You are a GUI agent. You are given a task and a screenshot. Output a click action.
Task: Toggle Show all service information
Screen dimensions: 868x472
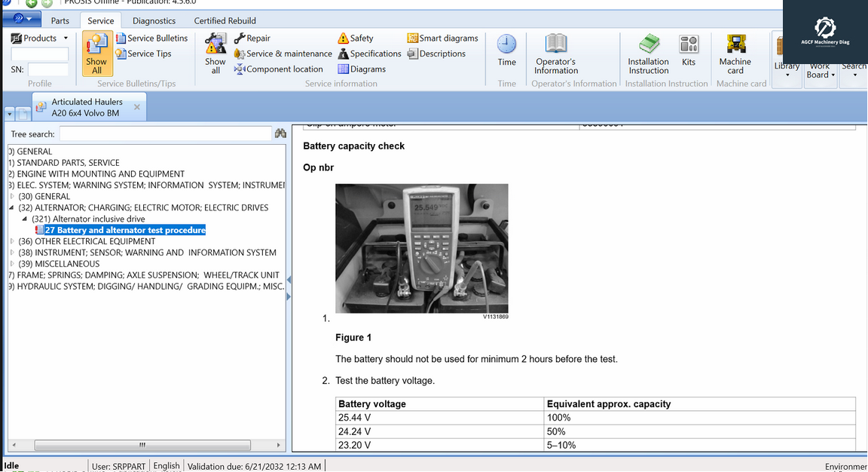215,54
